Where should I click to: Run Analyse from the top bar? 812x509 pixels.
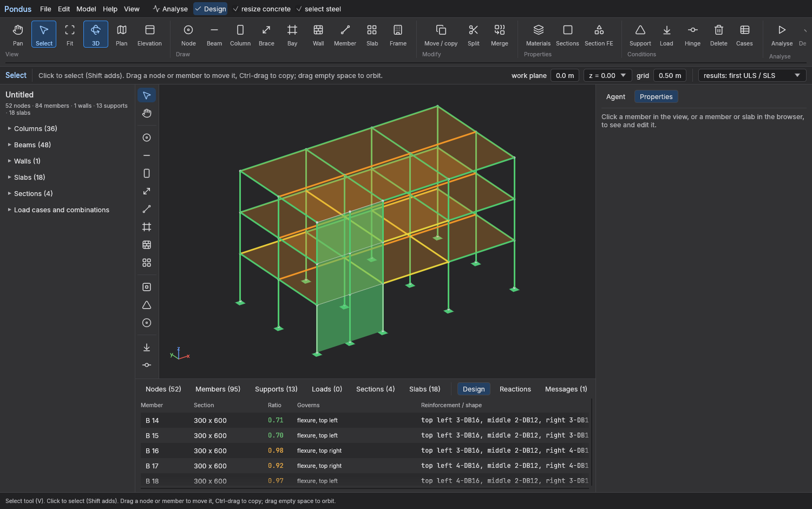170,9
